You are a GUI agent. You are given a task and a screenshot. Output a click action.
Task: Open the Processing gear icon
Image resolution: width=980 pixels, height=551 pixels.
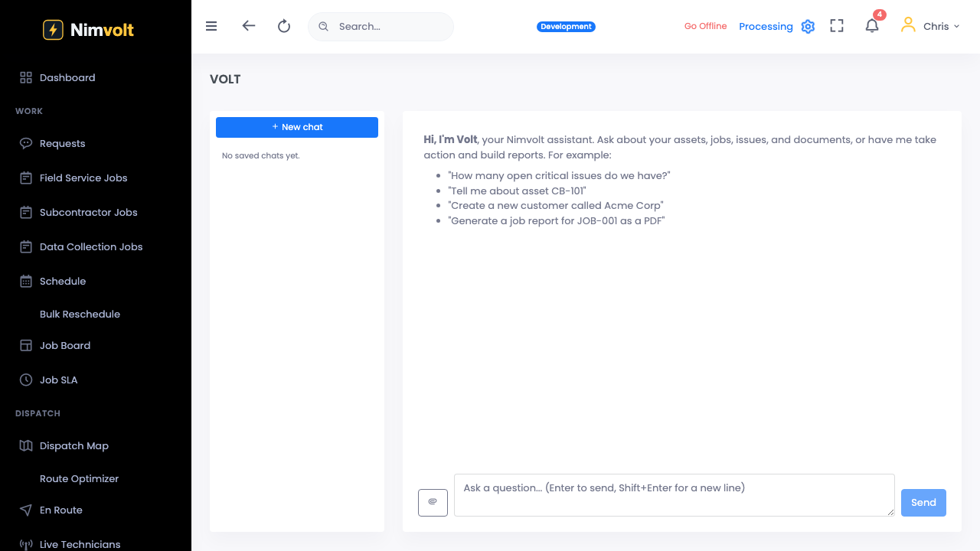pos(808,27)
